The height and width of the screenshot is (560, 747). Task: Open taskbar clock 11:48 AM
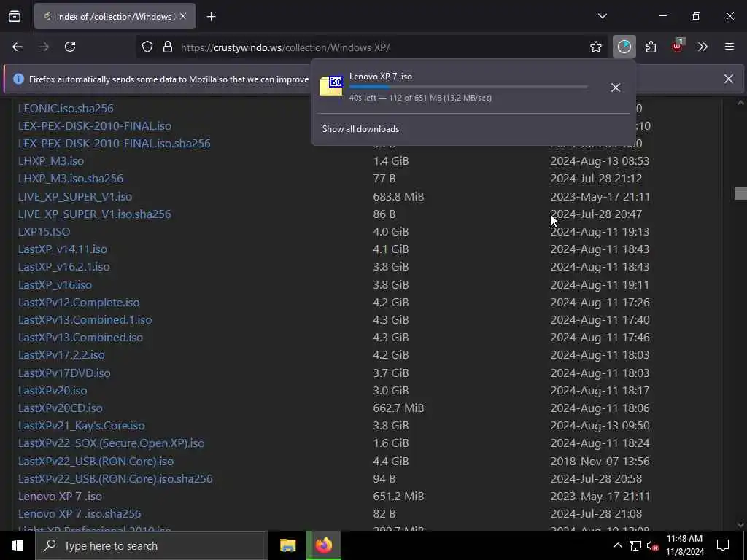(684, 545)
